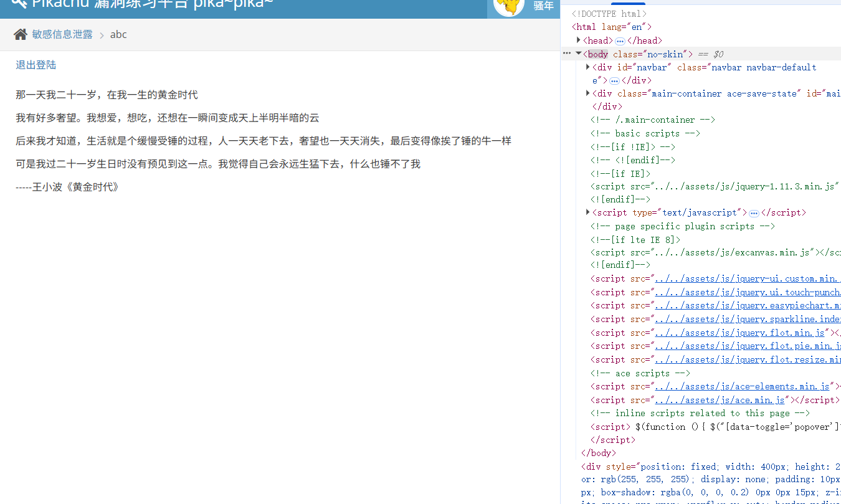
Task: Open the three-dot actions beside the body node
Action: coord(567,54)
